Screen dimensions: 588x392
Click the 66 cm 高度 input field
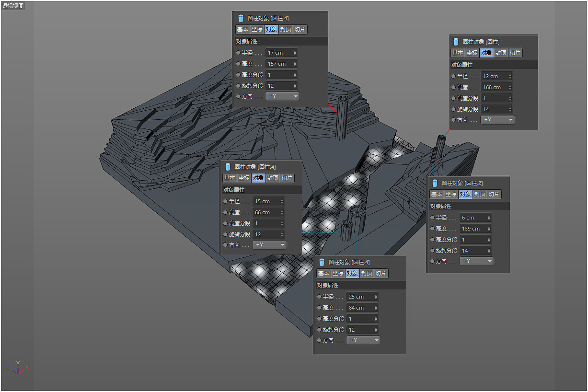point(268,212)
